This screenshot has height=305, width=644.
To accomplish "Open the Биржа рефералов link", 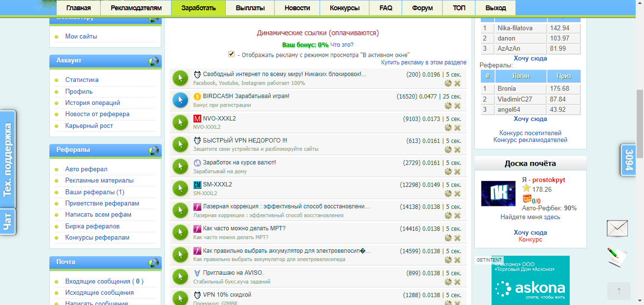I will 92,226.
